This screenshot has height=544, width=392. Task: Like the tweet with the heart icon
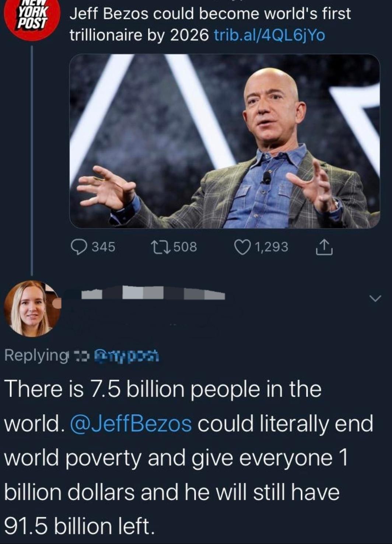click(242, 247)
